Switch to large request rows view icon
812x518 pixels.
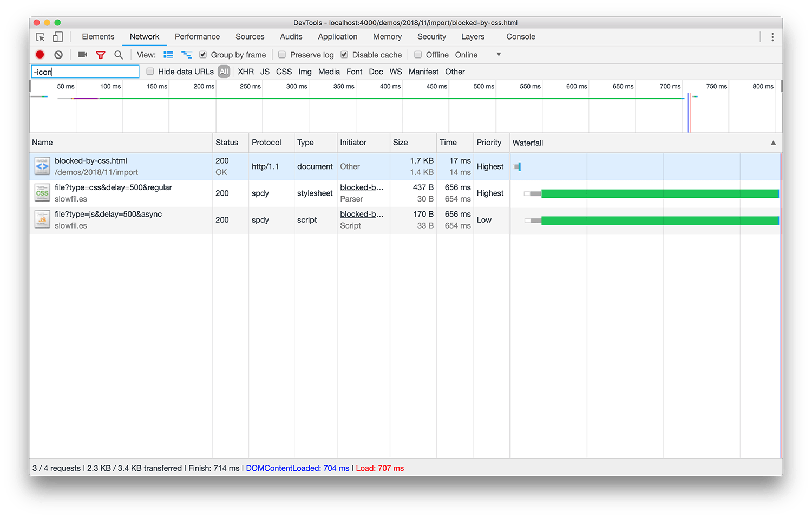pos(168,55)
